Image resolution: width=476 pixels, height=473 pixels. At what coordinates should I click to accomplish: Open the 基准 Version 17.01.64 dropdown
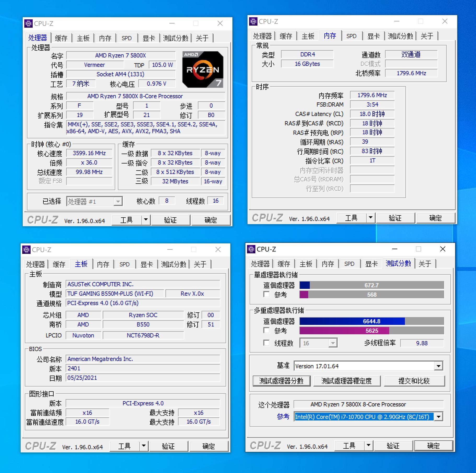point(439,366)
